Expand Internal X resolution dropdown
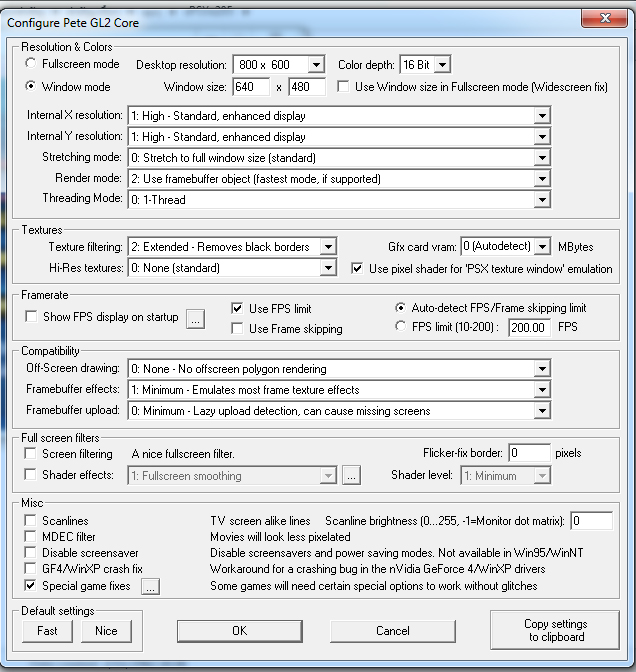 339,116
